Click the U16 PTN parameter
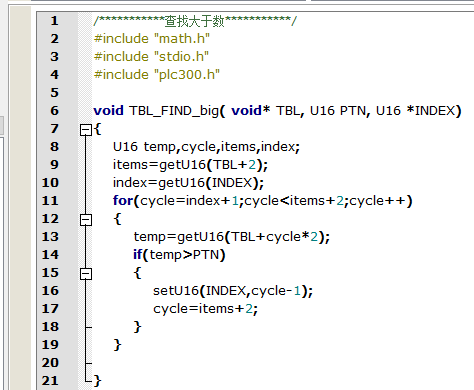 [x=338, y=111]
